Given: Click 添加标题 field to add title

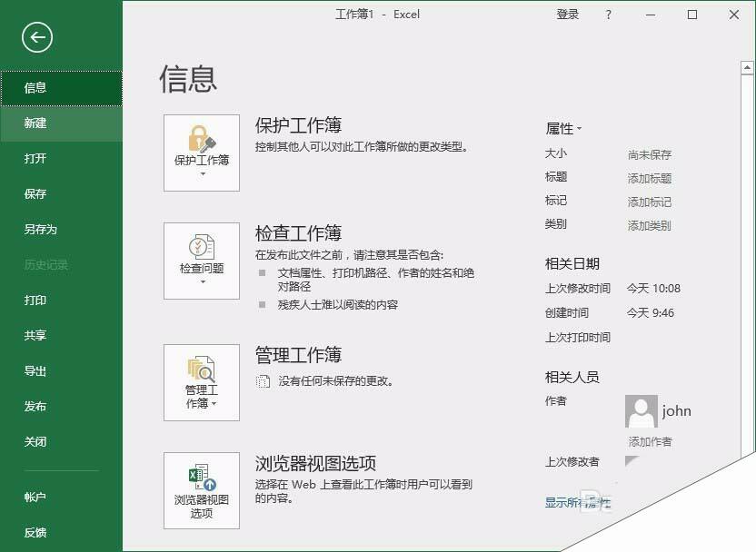Looking at the screenshot, I should point(650,178).
